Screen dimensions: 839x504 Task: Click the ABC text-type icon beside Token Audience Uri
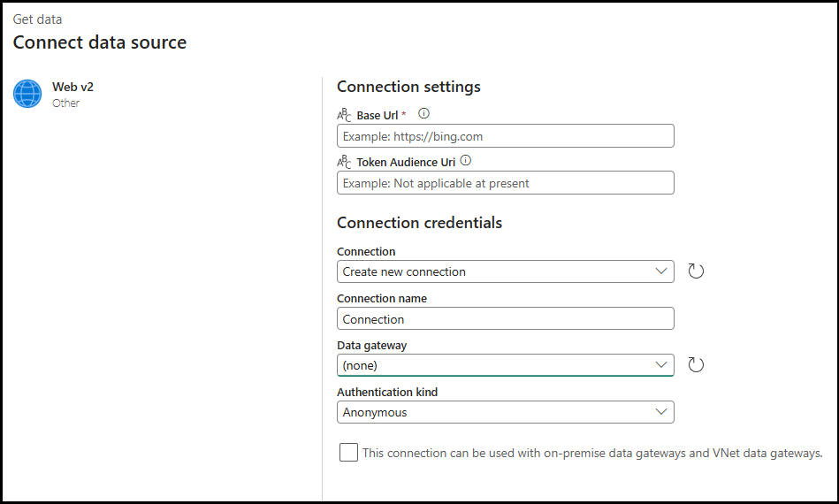tap(345, 163)
